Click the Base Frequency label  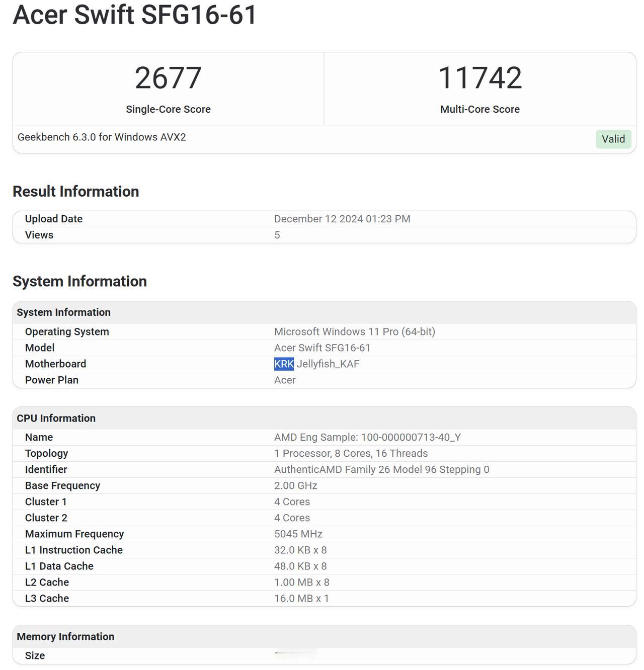click(x=62, y=485)
